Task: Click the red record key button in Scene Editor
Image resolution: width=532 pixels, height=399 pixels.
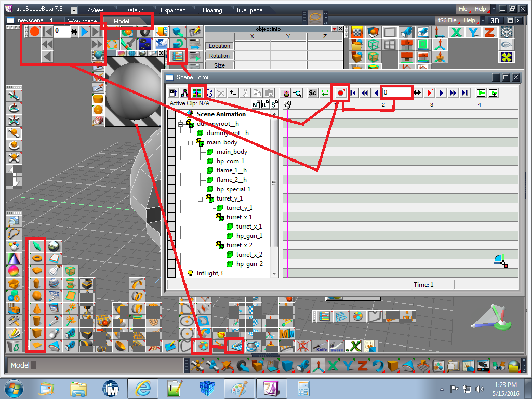Action: [x=340, y=92]
